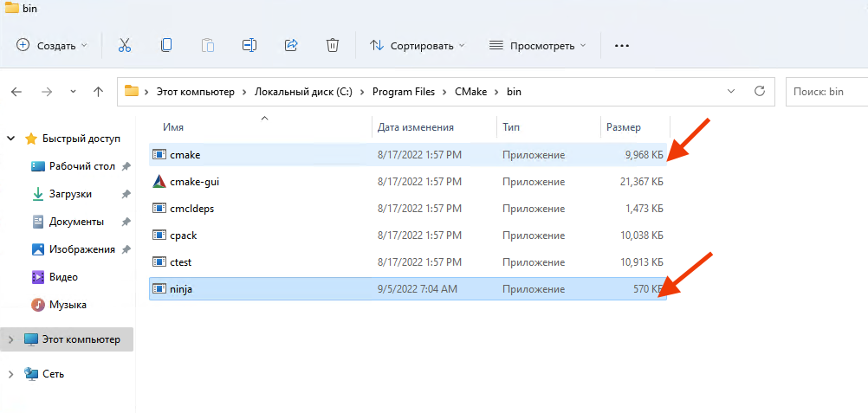Expand address bar history dropdown
868x413 pixels.
coord(731,92)
